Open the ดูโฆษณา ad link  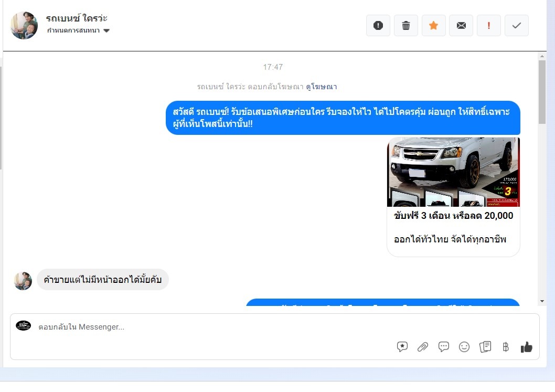(x=322, y=87)
